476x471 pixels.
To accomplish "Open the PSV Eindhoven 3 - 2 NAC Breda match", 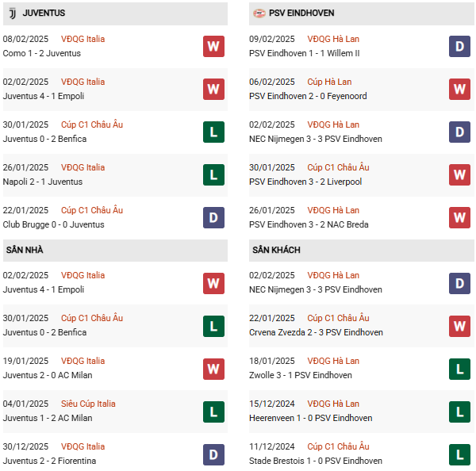I will coord(308,224).
